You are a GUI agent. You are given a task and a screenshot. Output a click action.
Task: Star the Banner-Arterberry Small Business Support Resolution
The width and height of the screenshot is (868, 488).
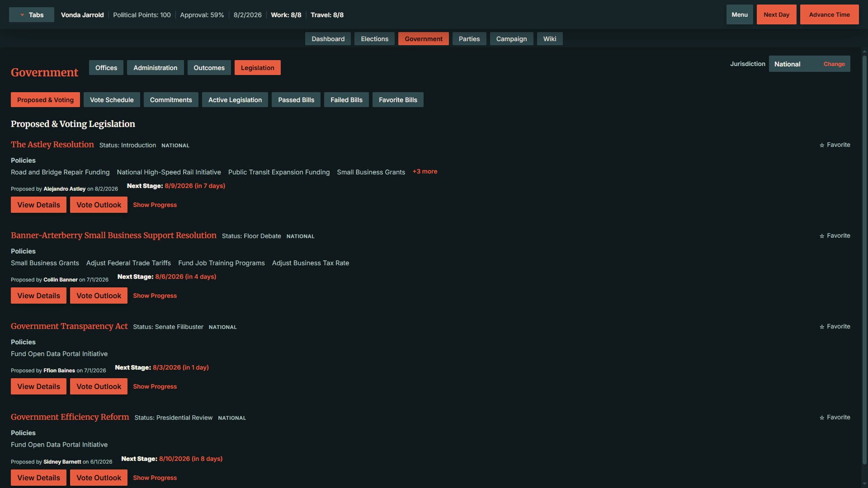(835, 236)
